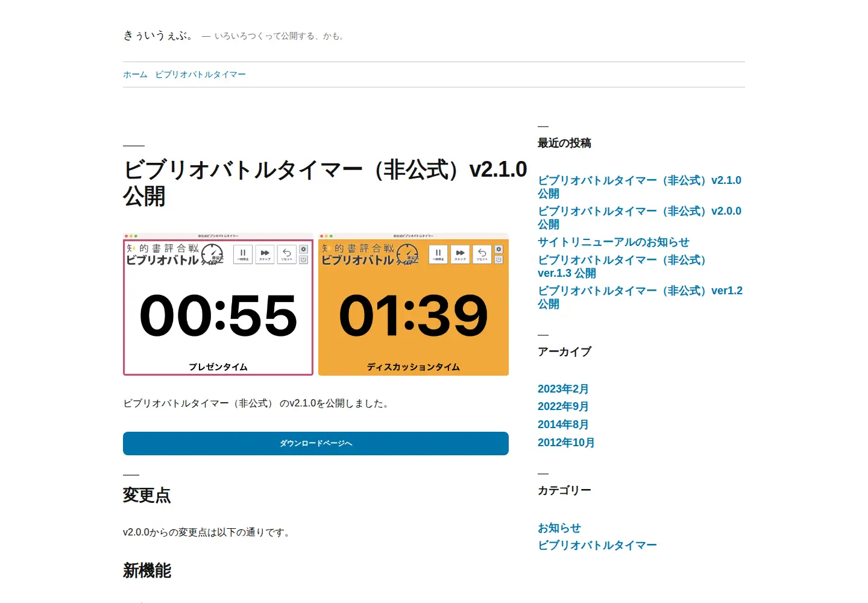Screen dimensions: 868x603
Task: Click the 最近の投稿 sidebar heading
Action: [x=564, y=143]
